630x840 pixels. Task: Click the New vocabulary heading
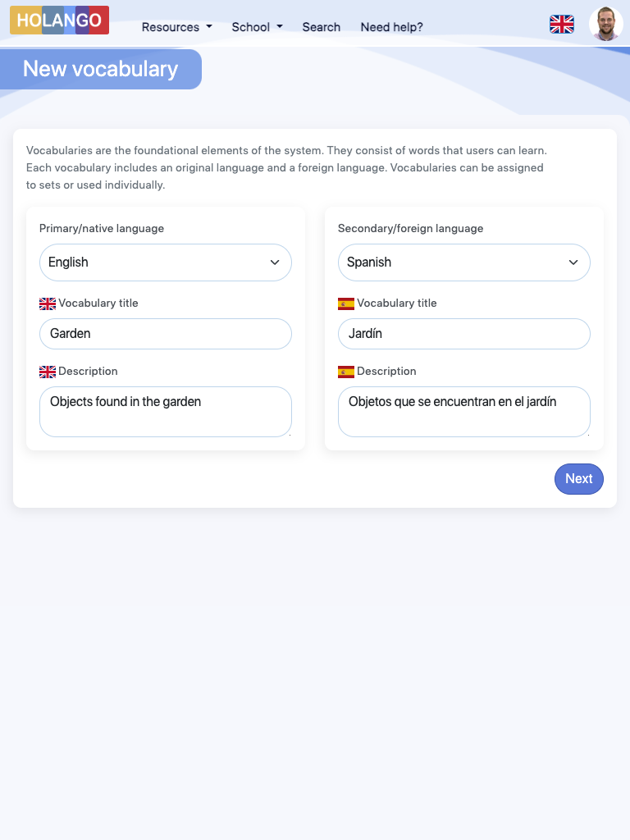[x=100, y=69]
